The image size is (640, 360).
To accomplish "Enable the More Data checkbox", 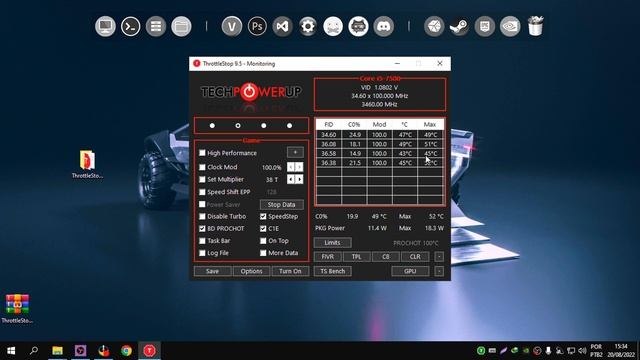I will point(263,253).
